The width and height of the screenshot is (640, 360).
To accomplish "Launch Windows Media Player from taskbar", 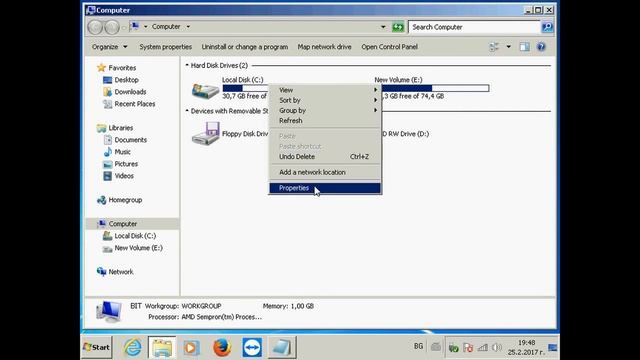I will 191,347.
